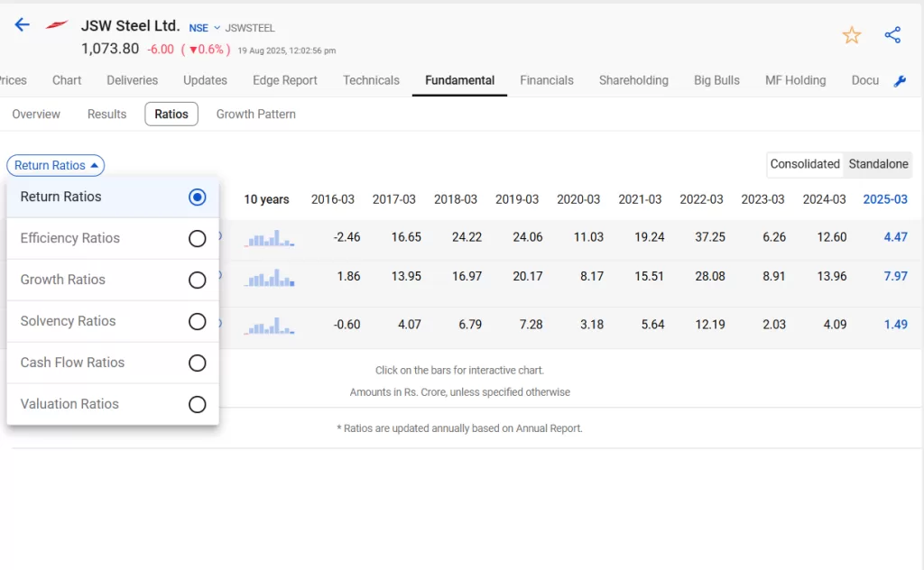
Task: Add stock to favourites with star icon
Action: (852, 35)
